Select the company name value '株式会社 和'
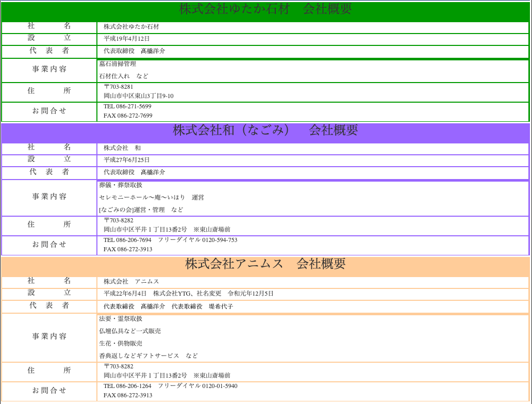Screen dimensions: 532x404 coord(122,148)
